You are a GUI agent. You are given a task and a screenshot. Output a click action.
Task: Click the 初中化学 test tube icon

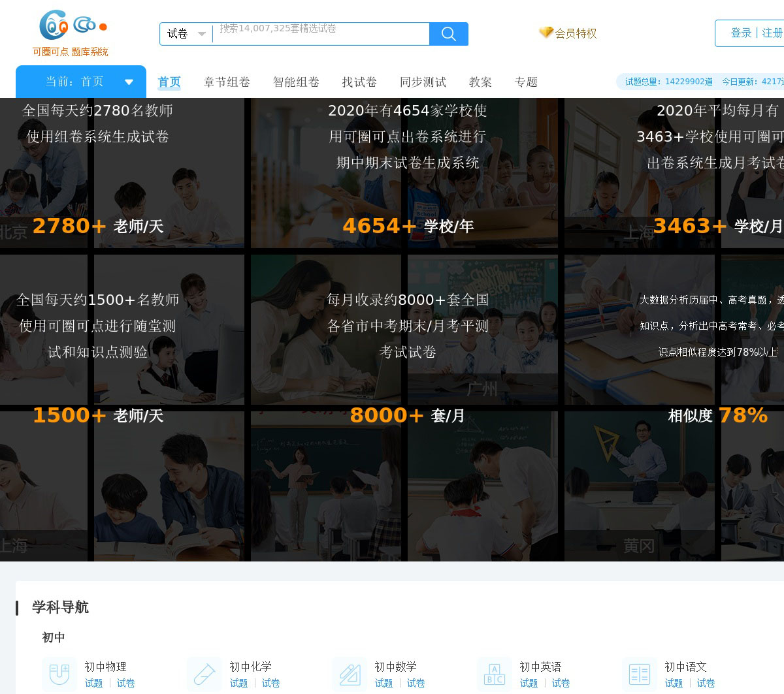coord(204,674)
